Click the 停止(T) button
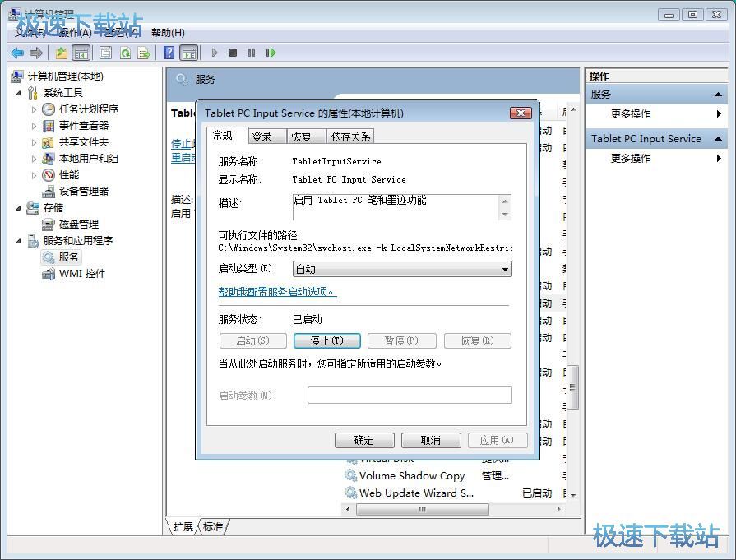 327,340
